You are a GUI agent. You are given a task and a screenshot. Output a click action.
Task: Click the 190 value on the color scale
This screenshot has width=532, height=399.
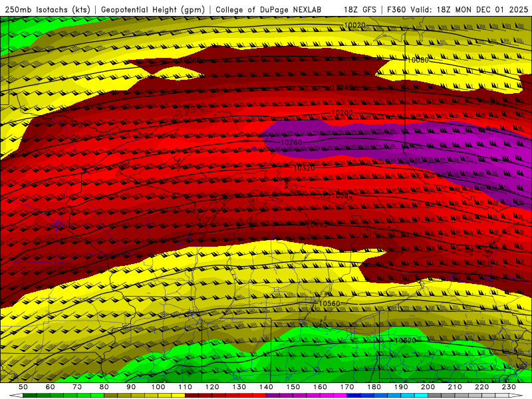(x=401, y=387)
